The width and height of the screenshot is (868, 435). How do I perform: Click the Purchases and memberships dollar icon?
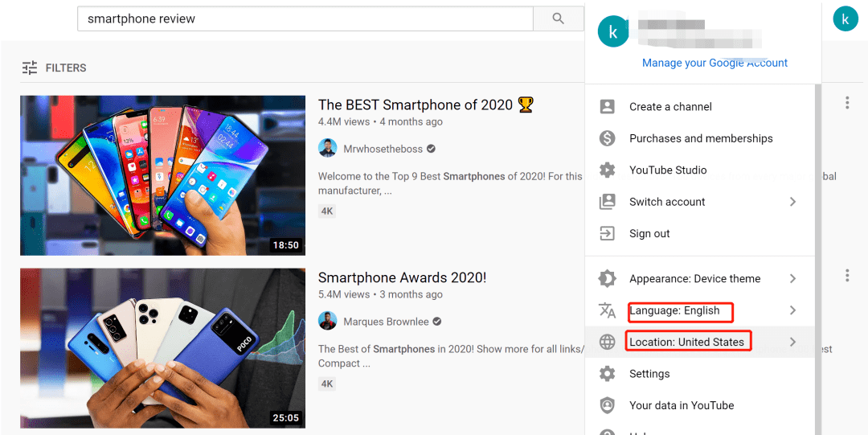(x=608, y=138)
